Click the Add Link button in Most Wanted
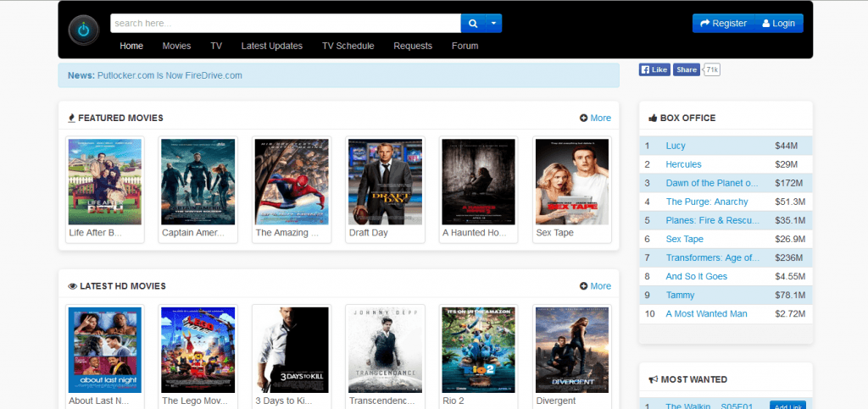868x409 pixels. [786, 406]
